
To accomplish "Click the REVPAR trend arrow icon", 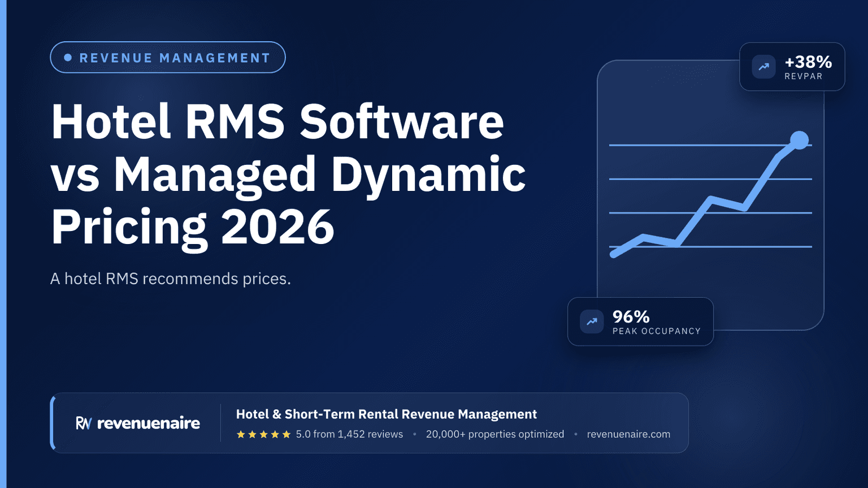I will pos(763,67).
